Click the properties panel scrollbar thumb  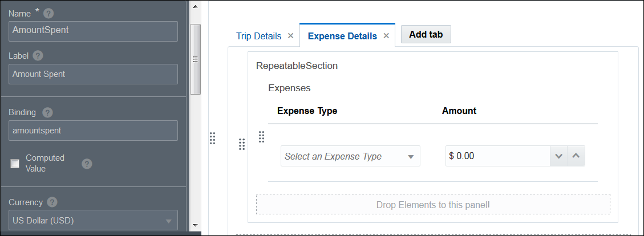coord(195,58)
